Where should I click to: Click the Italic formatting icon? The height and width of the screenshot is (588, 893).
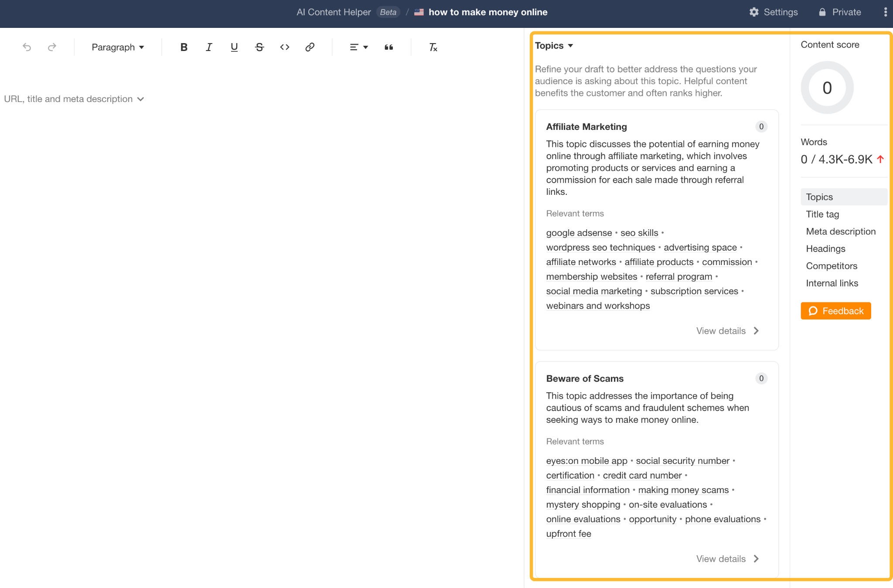[x=209, y=47]
